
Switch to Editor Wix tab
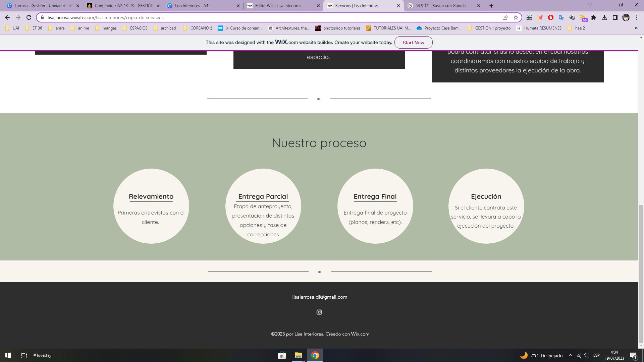pos(278,6)
